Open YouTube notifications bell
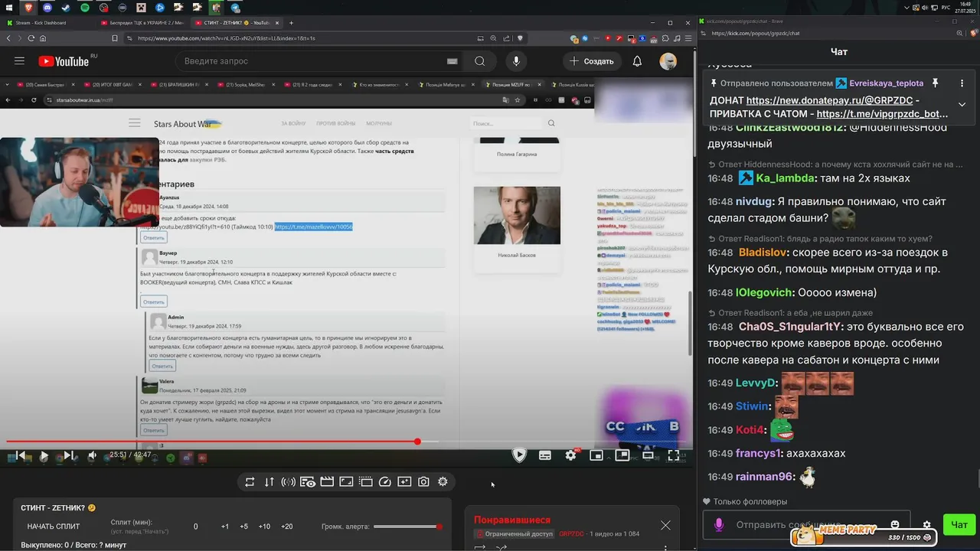This screenshot has width=980, height=551. (x=637, y=61)
